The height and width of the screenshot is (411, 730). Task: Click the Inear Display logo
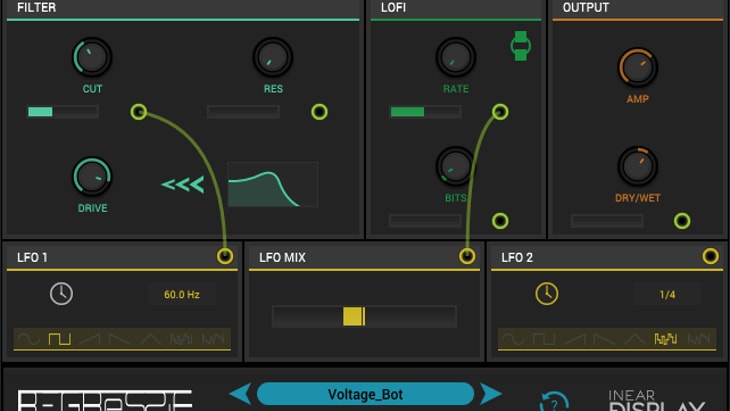pos(656,400)
